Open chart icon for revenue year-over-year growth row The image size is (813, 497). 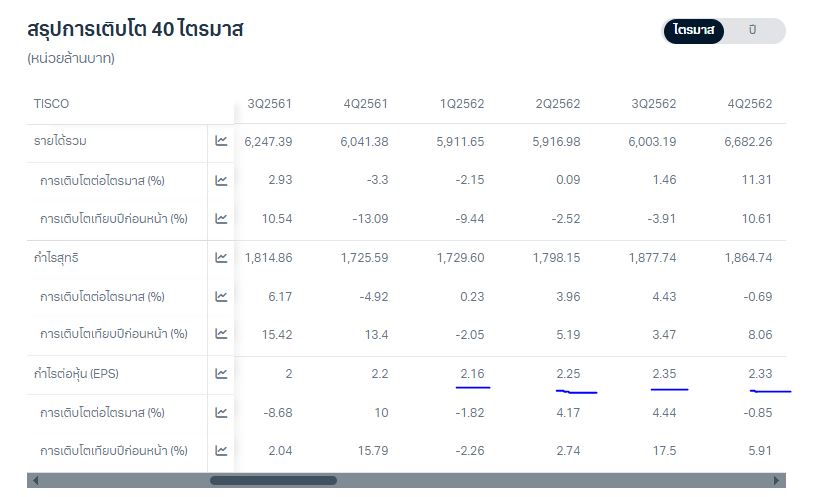coord(221,219)
